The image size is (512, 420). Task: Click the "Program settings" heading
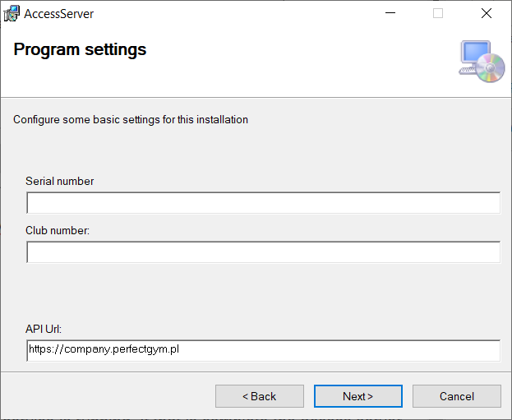point(80,49)
